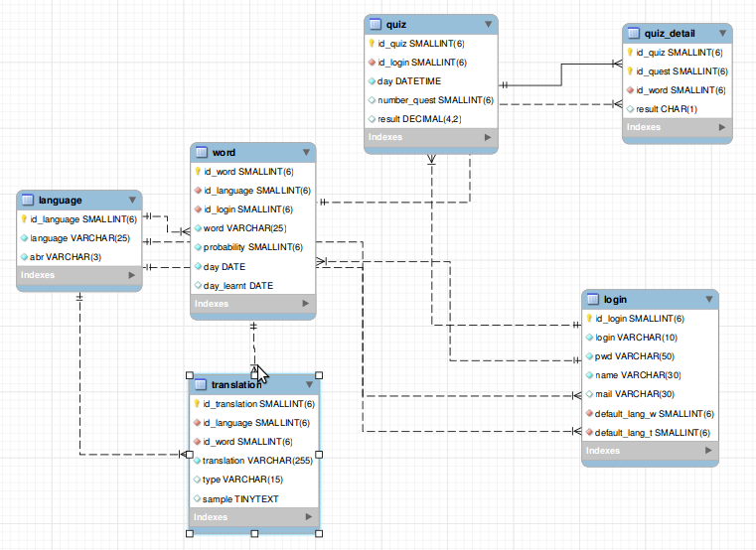
Task: Expand Indexes section of quiz table
Action: 487,138
